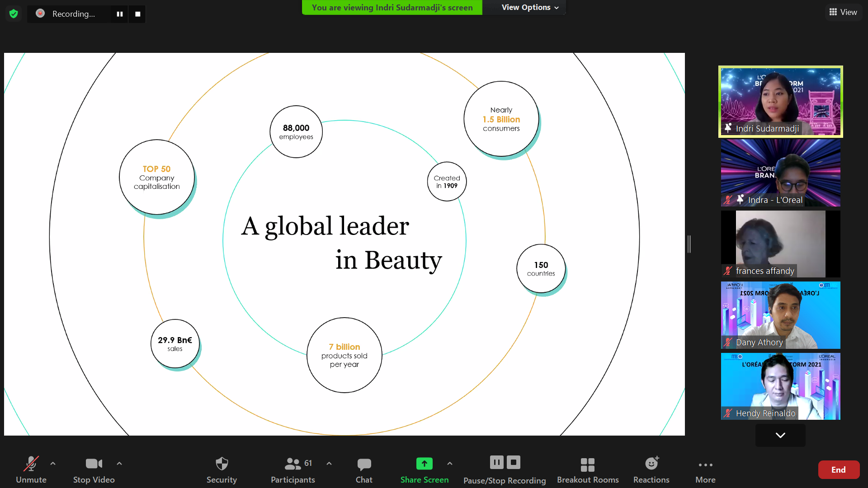
Task: Click the '150 countries' circle
Action: coord(541,268)
